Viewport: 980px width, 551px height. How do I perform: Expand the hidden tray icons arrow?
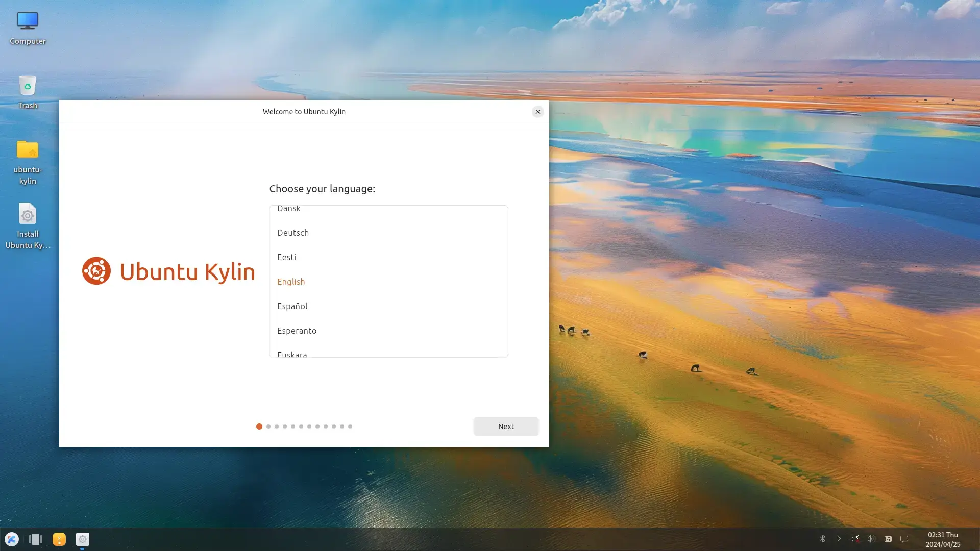(x=839, y=539)
